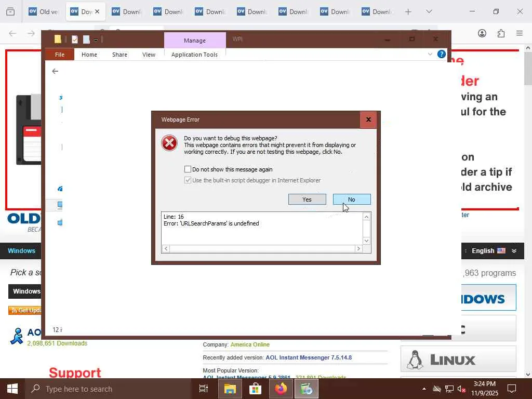This screenshot has height=399, width=532.
Task: Expand language double-chevron on webpage
Action: [514, 251]
